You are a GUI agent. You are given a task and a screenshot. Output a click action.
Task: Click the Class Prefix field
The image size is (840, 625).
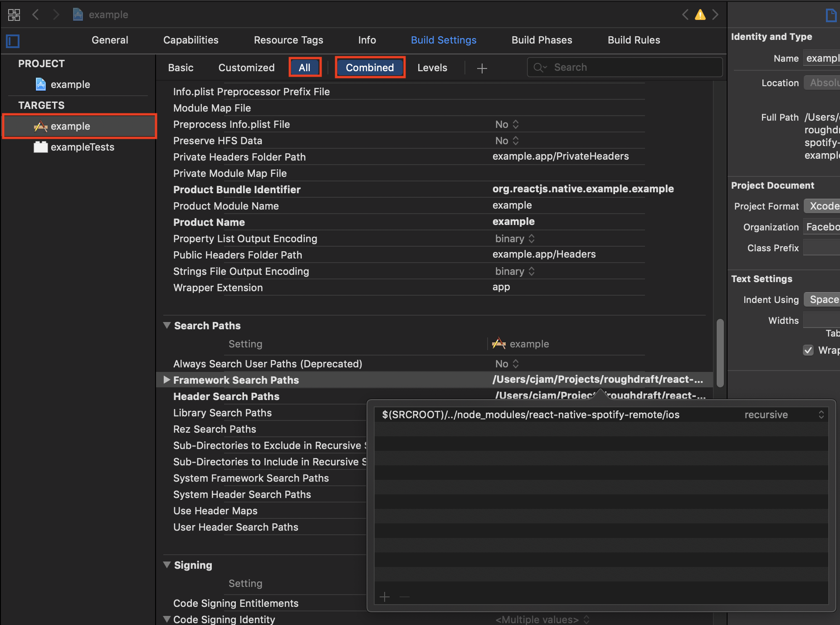(x=821, y=248)
